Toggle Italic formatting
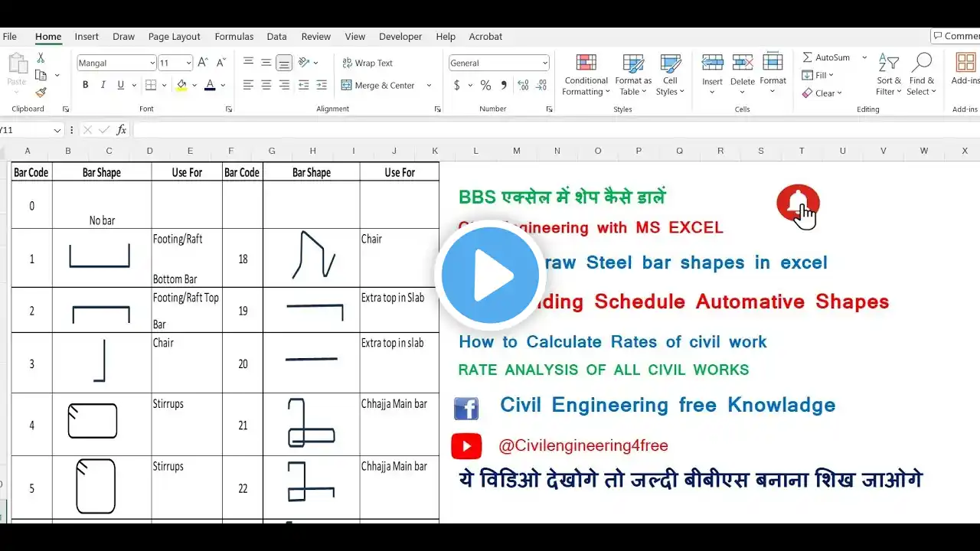Image resolution: width=980 pixels, height=551 pixels. point(103,85)
